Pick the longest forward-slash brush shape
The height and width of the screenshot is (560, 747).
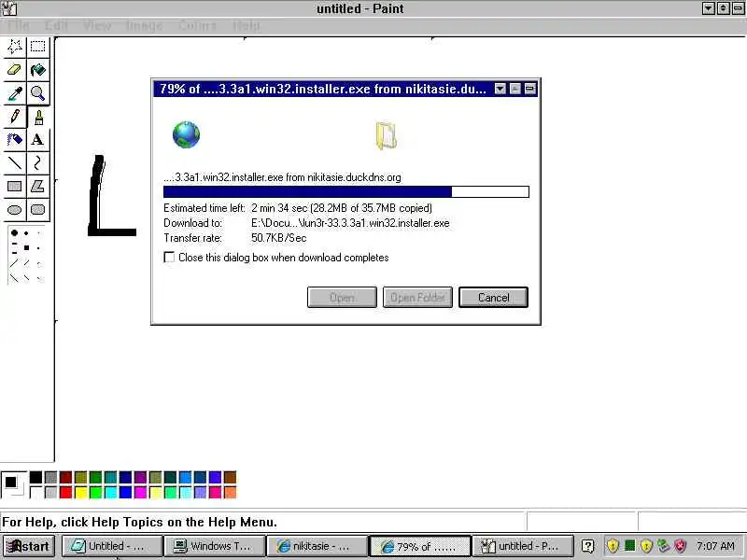tap(14, 263)
